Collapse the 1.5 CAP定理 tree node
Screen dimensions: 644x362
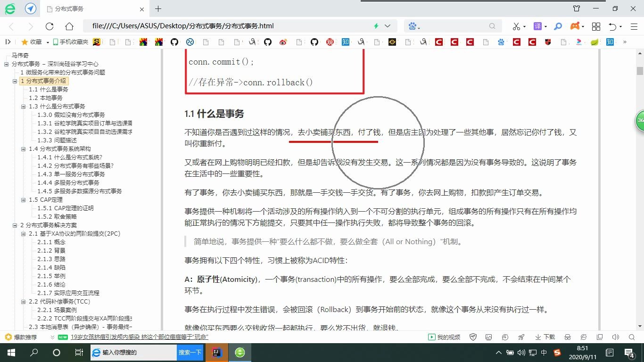pos(24,200)
